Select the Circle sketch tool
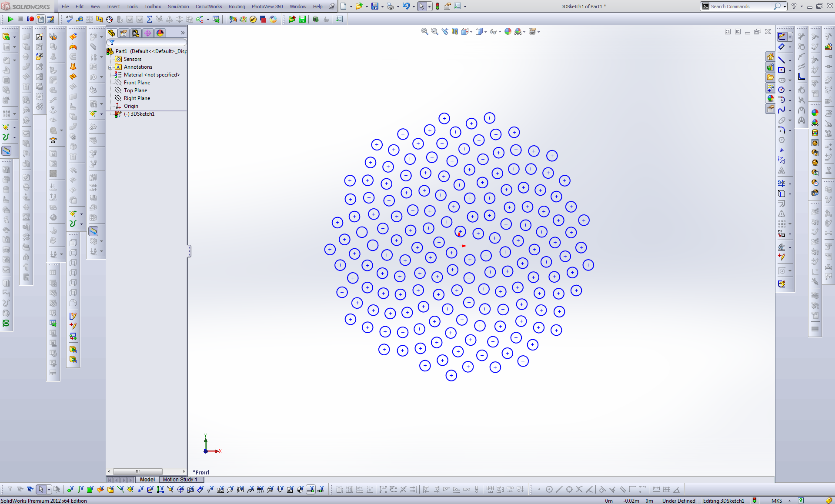 (x=782, y=90)
